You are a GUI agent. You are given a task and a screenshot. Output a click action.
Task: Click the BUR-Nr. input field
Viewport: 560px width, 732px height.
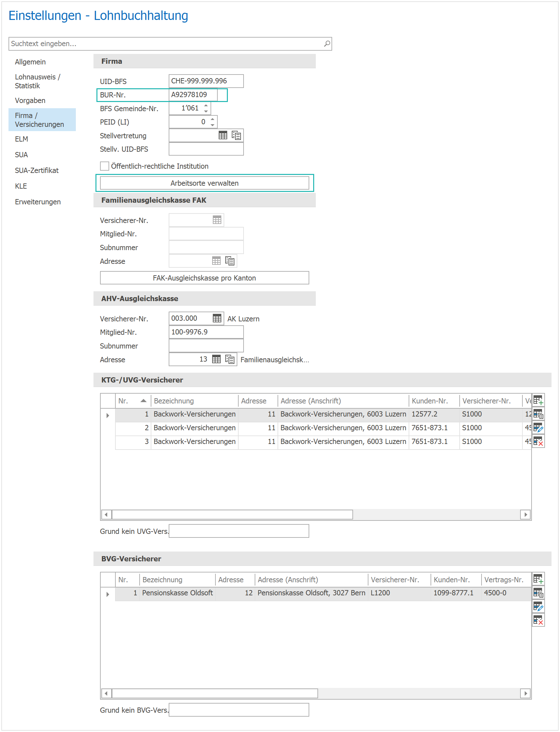(193, 95)
